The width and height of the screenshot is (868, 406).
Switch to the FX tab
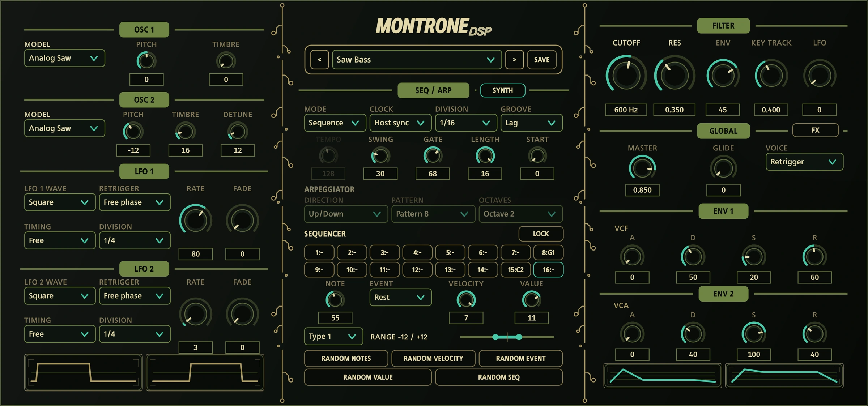click(815, 130)
